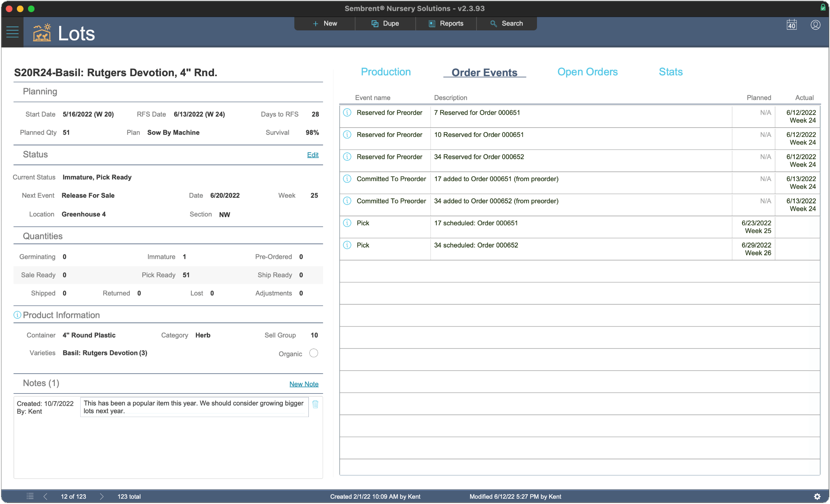Go to next lot record arrow
The width and height of the screenshot is (830, 504).
pos(102,496)
